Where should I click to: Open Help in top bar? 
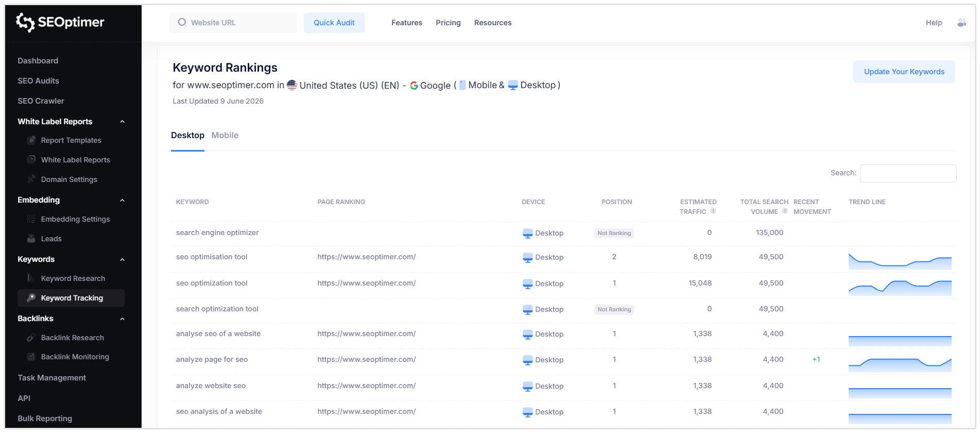click(x=934, y=23)
